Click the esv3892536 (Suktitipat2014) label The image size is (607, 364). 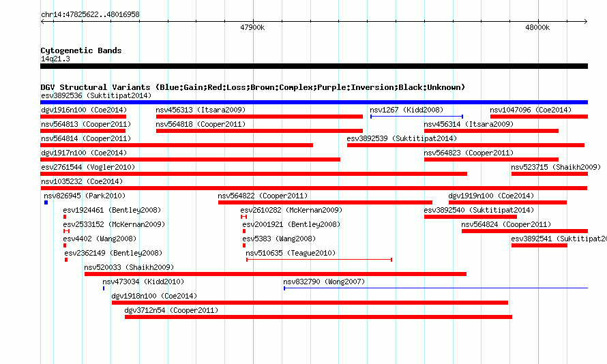click(x=96, y=95)
